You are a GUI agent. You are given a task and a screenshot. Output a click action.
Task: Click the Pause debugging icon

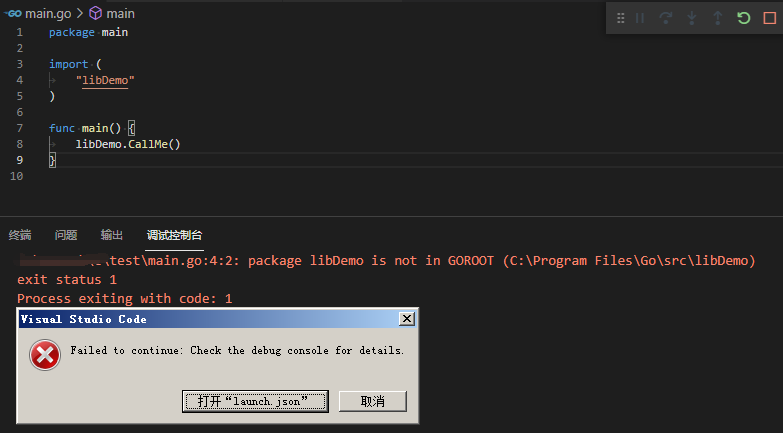pos(640,18)
